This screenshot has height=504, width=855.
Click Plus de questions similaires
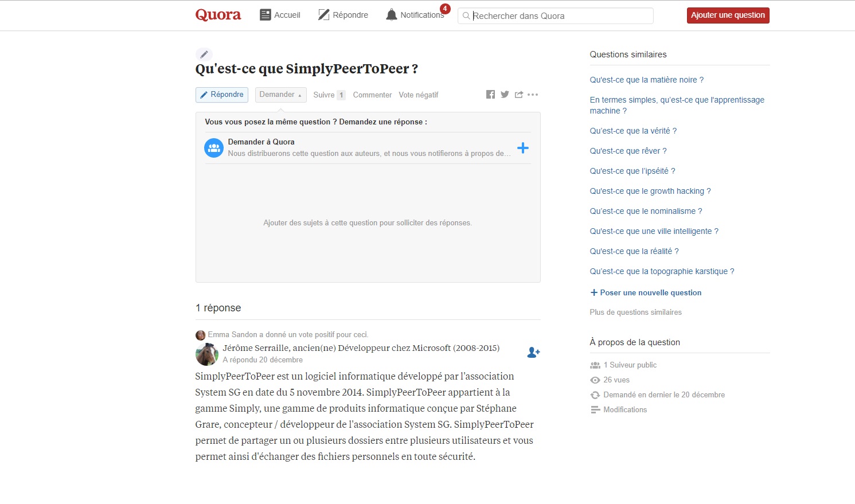point(635,312)
